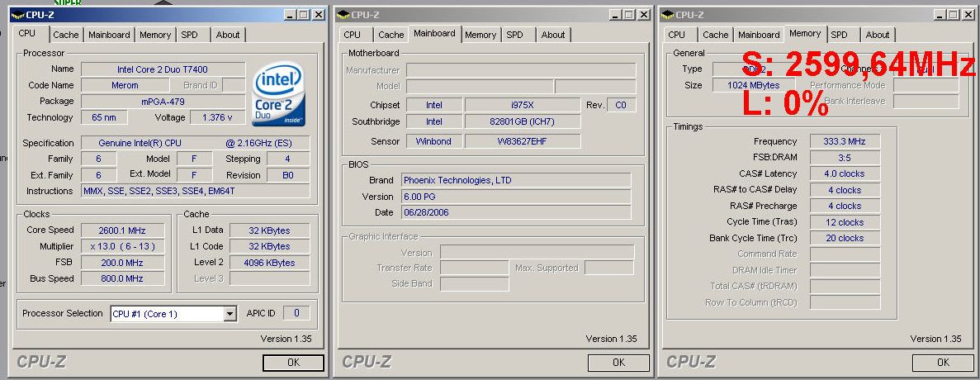
Task: Click the L1 Data value 32 KBytes
Action: tap(269, 230)
